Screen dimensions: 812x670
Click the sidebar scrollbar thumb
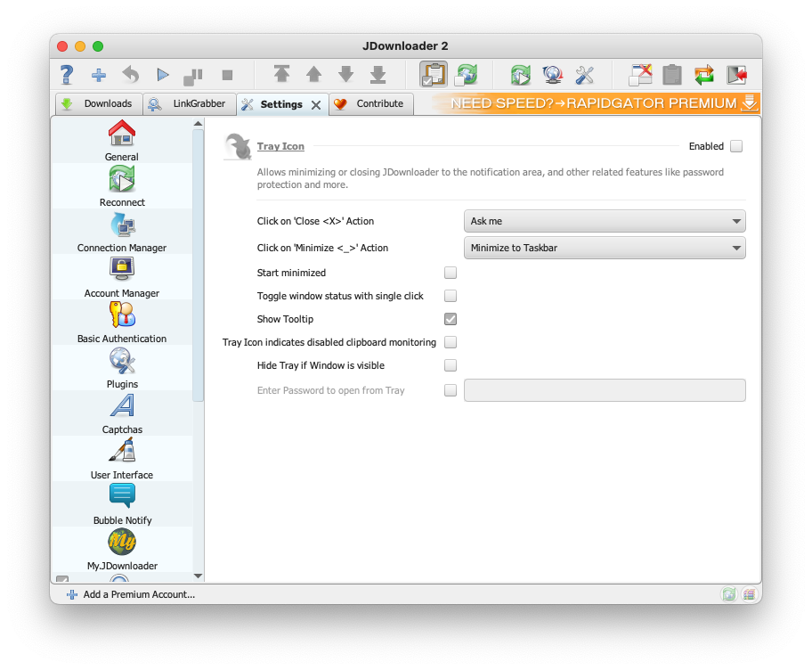click(198, 266)
